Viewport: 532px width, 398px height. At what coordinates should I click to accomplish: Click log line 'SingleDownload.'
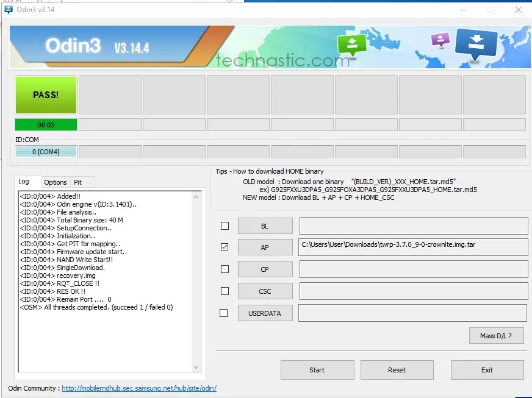coord(62,268)
